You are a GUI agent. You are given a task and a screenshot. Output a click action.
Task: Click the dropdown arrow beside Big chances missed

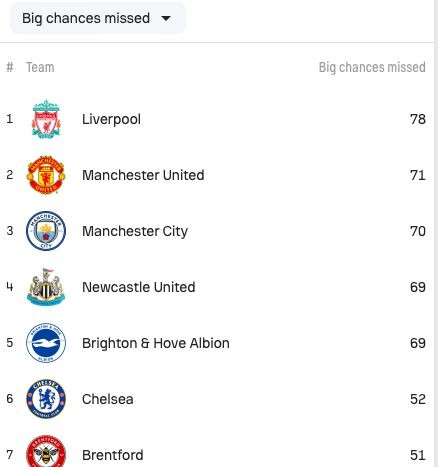166,18
